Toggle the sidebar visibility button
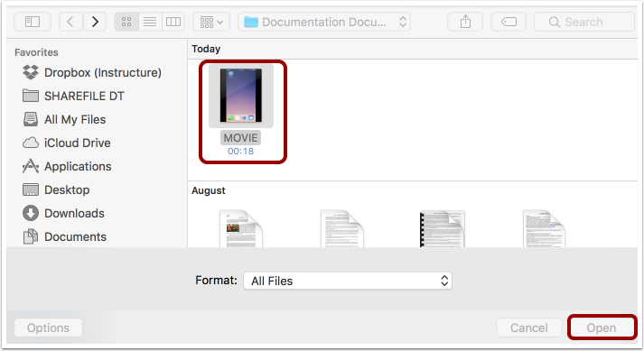The height and width of the screenshot is (351, 644). (33, 22)
